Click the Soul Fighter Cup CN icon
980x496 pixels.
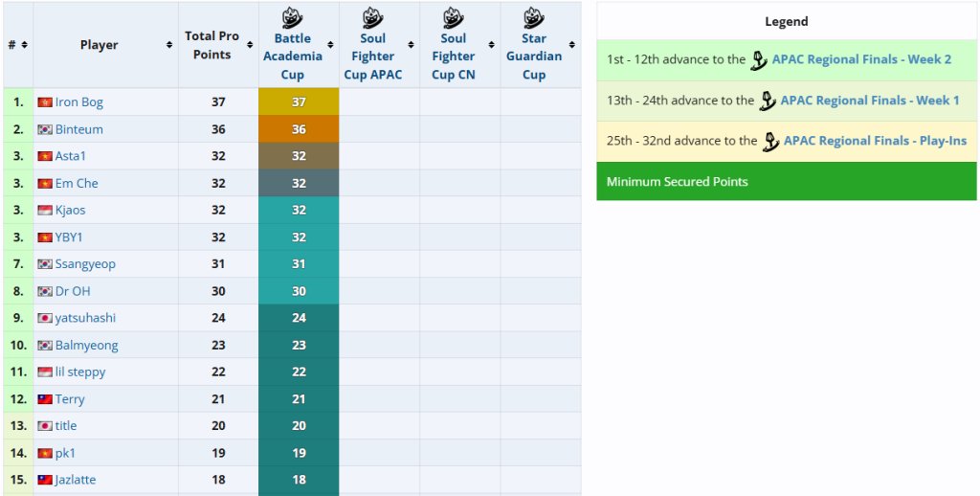(x=454, y=17)
